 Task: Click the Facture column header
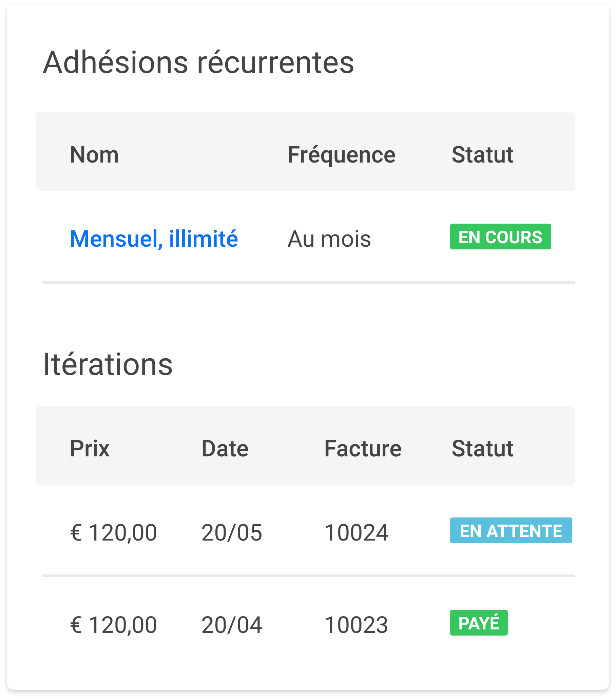362,448
